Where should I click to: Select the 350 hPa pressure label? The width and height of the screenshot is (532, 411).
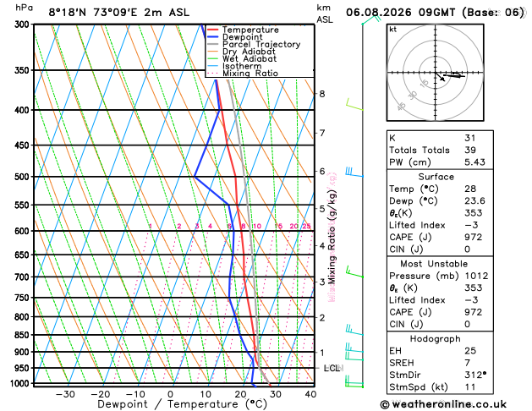[x=24, y=70]
